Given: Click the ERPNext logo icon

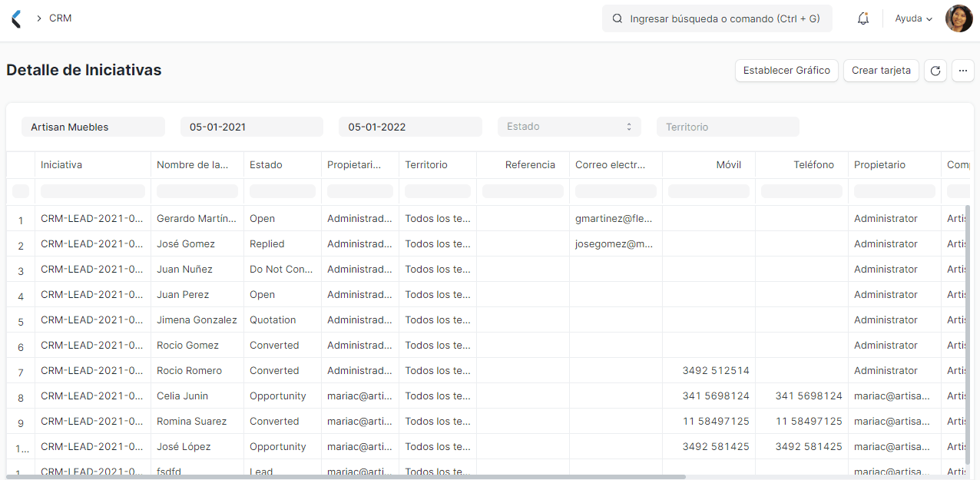Looking at the screenshot, I should (16, 18).
